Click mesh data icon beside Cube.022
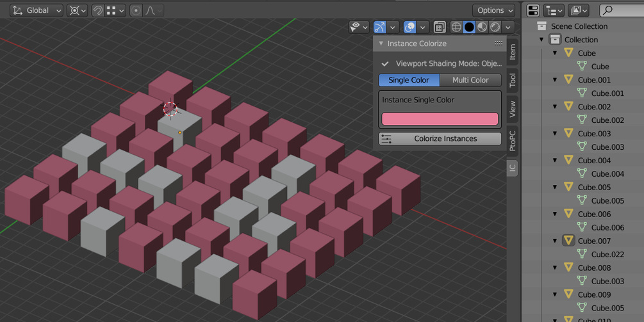The height and width of the screenshot is (322, 644). tap(582, 254)
